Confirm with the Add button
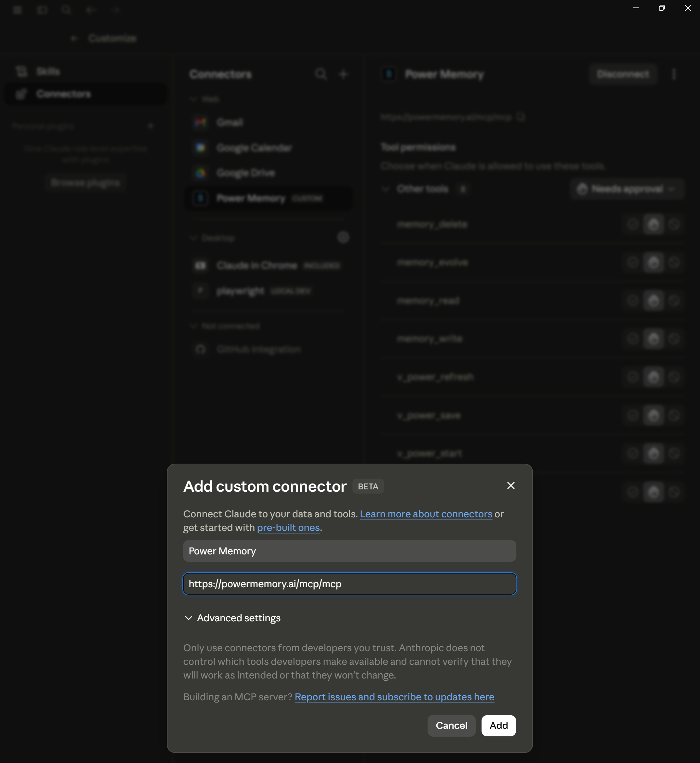The image size is (700, 763). [x=498, y=726]
